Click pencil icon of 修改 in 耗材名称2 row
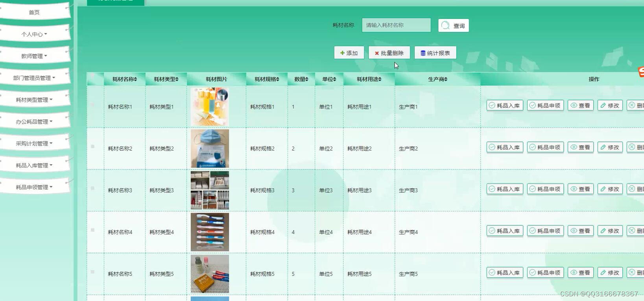The width and height of the screenshot is (644, 301). click(x=603, y=147)
